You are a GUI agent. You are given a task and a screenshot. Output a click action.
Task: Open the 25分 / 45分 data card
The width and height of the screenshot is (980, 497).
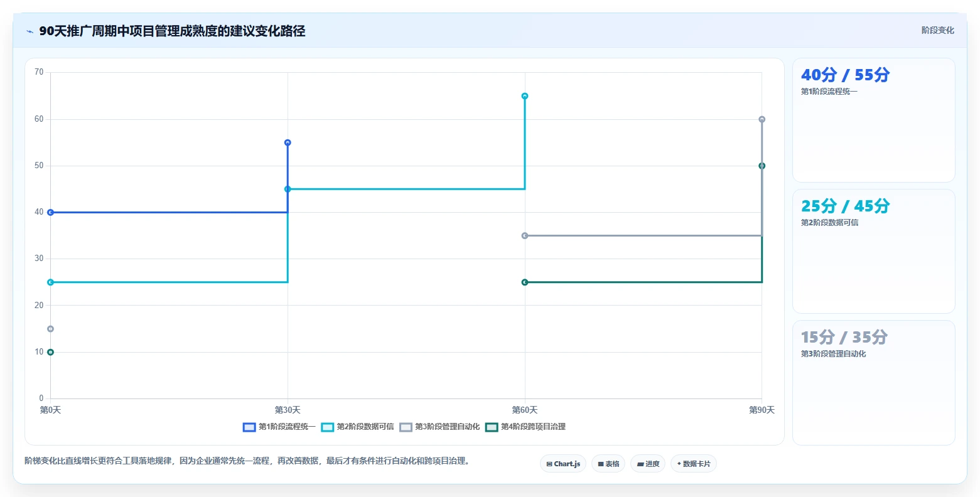coord(873,251)
